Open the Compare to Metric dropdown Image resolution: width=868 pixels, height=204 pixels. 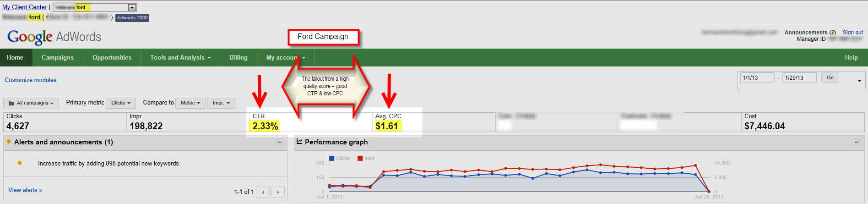coord(190,103)
